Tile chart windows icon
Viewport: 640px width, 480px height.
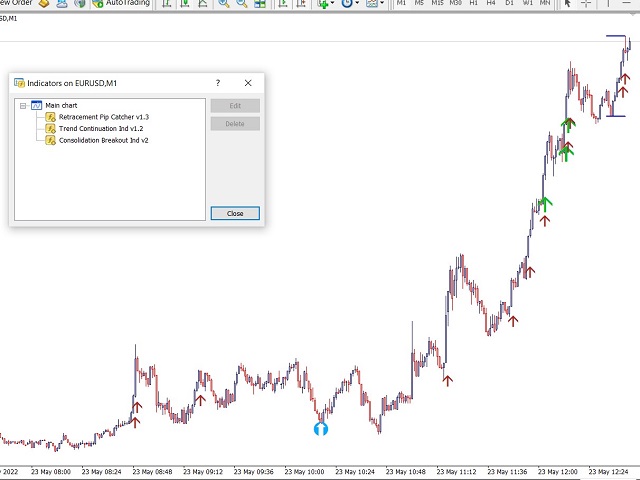point(260,4)
